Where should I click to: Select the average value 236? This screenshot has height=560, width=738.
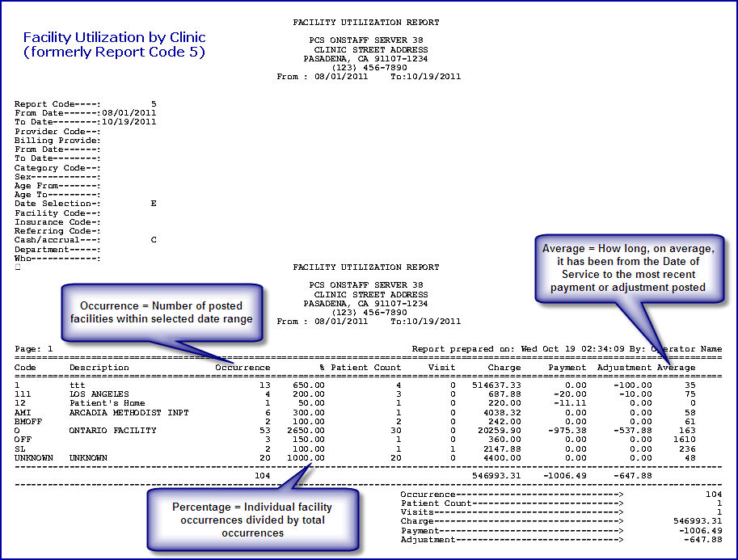pyautogui.click(x=688, y=449)
